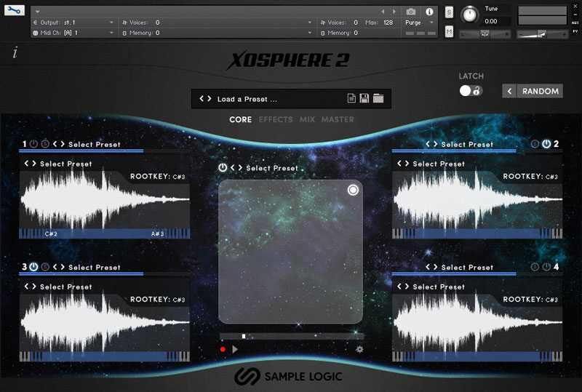
Task: Mute the instrument with M button
Action: tap(449, 32)
